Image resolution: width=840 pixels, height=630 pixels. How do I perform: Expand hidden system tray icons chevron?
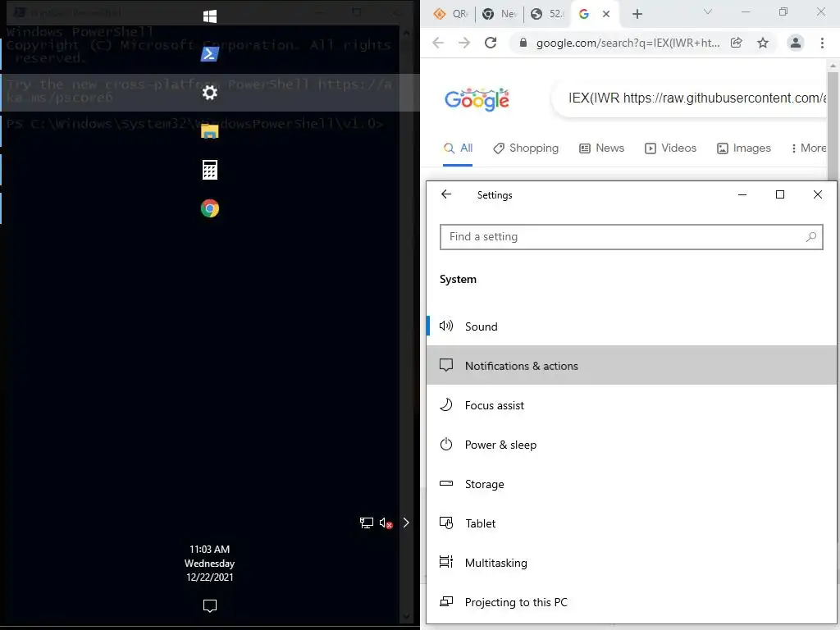(406, 523)
